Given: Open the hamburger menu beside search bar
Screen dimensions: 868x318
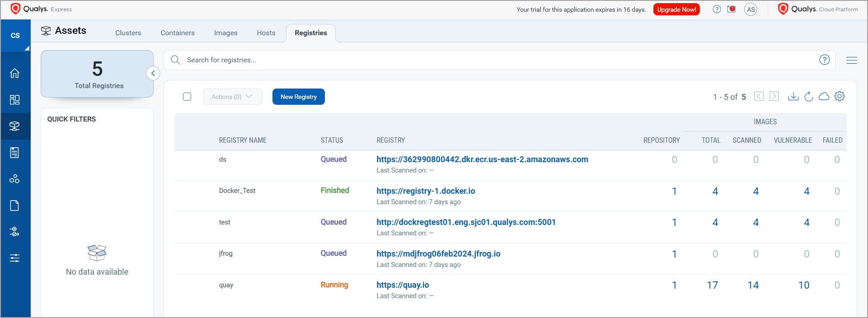Looking at the screenshot, I should tap(852, 60).
